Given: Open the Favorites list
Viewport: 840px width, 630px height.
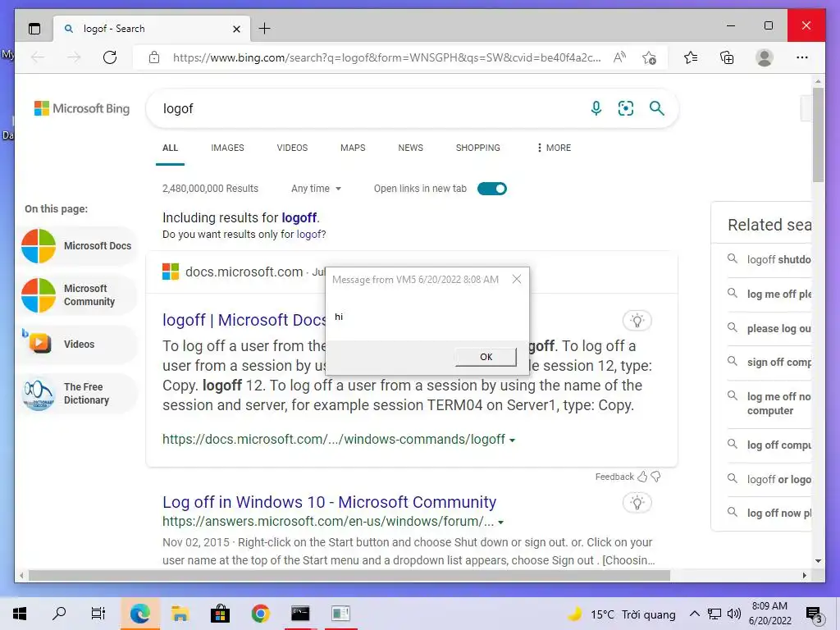Looking at the screenshot, I should (691, 57).
